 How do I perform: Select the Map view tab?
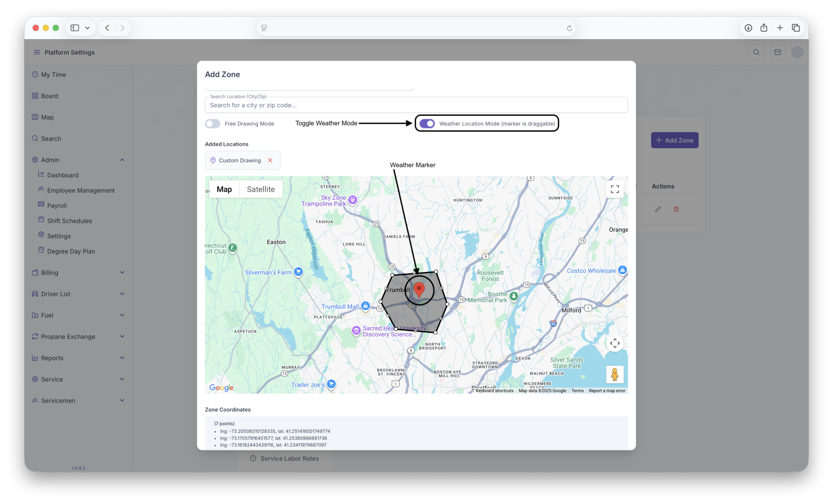tap(224, 189)
